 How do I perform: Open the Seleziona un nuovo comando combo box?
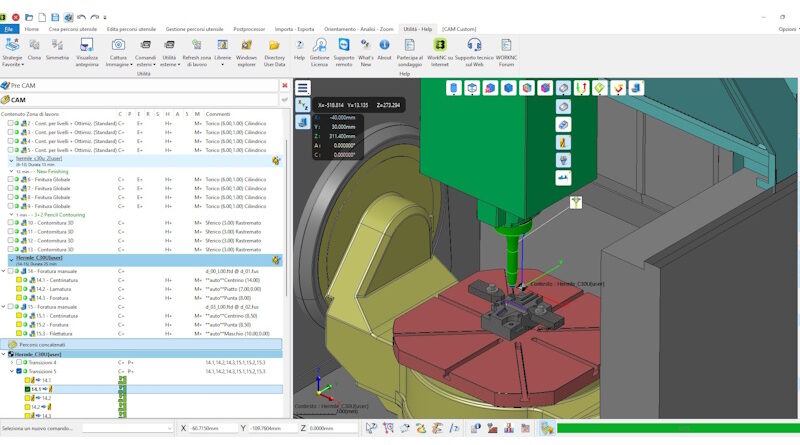(128, 428)
